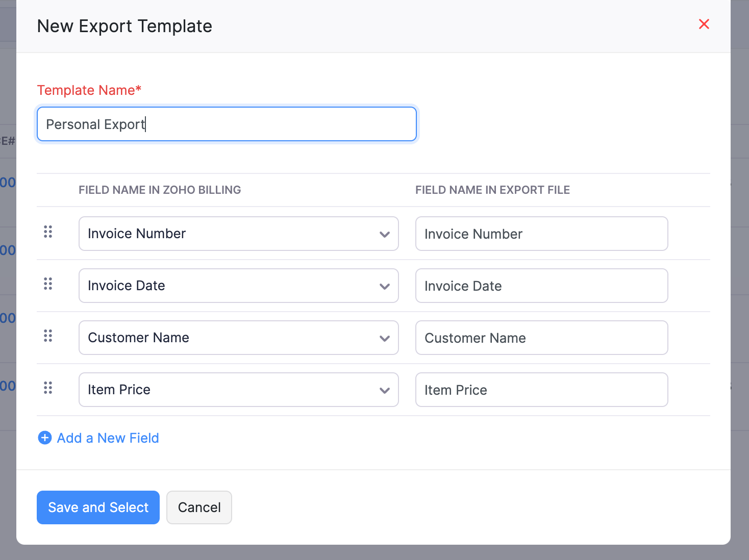Open the Invoice Number field dropdown
This screenshot has height=560, width=749.
pos(238,234)
